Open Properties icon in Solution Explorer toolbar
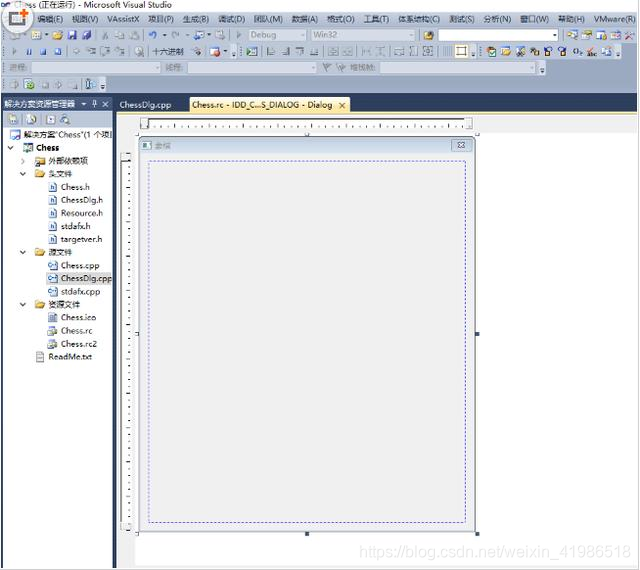The width and height of the screenshot is (640, 570). [x=13, y=119]
